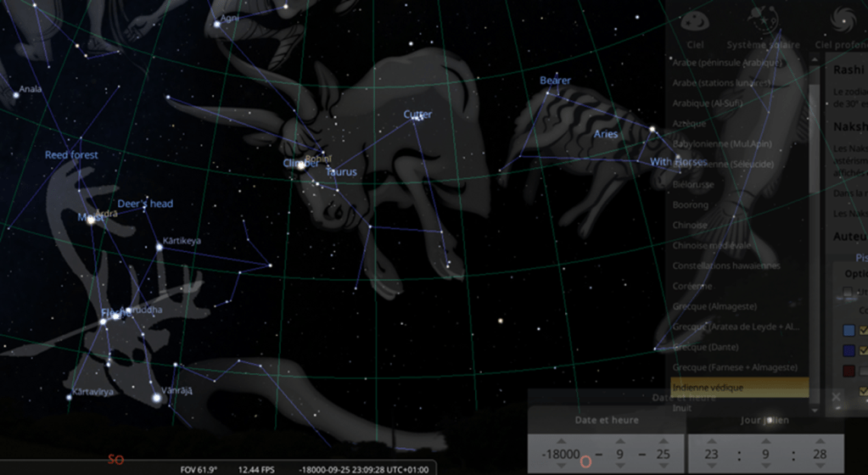Screen dimensions: 868x475
Task: Click the light blue color swatch
Action: coord(849,330)
